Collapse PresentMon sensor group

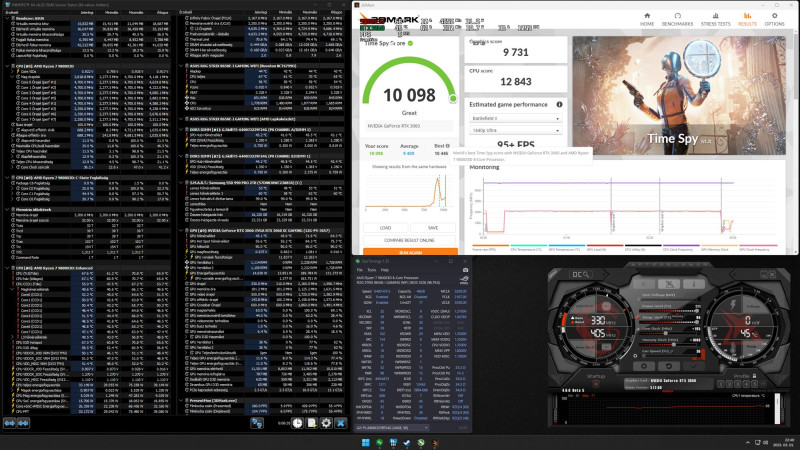pyautogui.click(x=182, y=401)
